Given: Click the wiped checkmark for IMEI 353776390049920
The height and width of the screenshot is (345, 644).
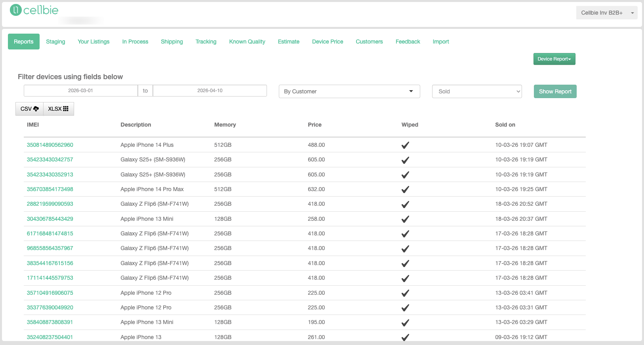Looking at the screenshot, I should 405,308.
